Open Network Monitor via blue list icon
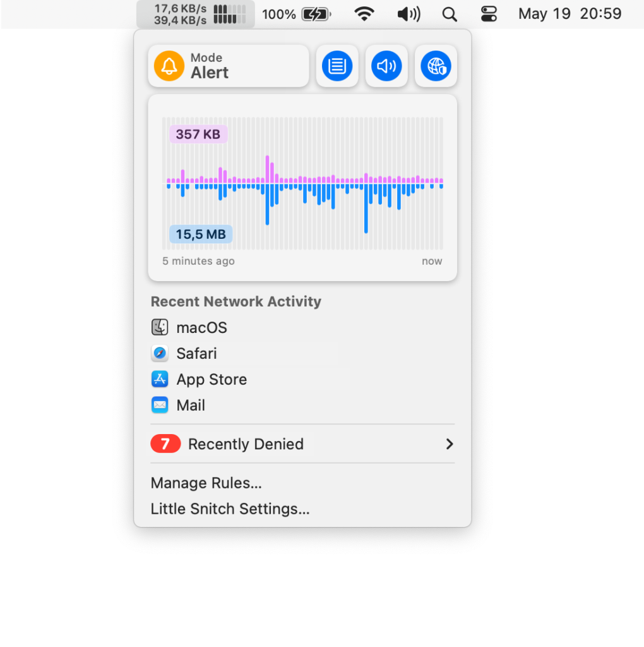This screenshot has width=644, height=647. click(337, 66)
